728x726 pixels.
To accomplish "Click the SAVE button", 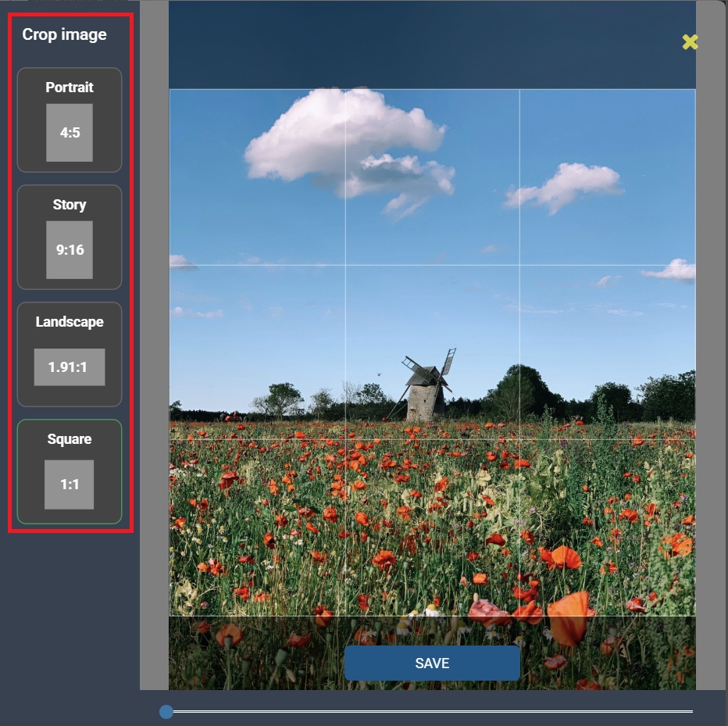I will 432,663.
